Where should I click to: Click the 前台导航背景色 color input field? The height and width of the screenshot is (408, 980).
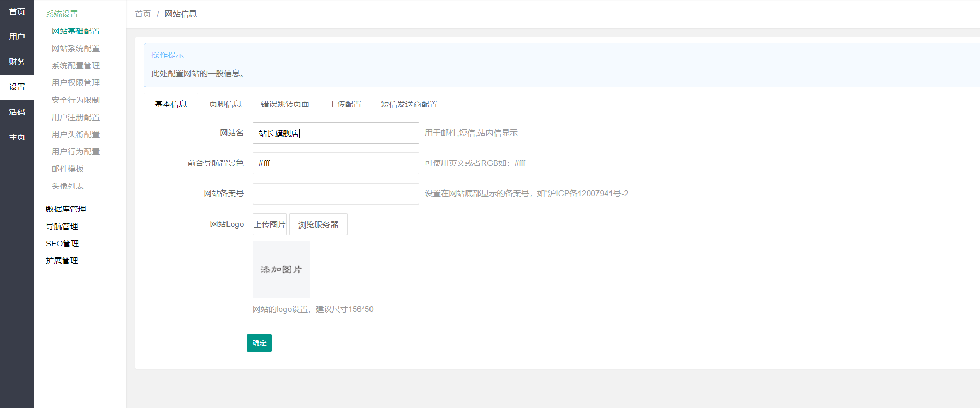(335, 163)
